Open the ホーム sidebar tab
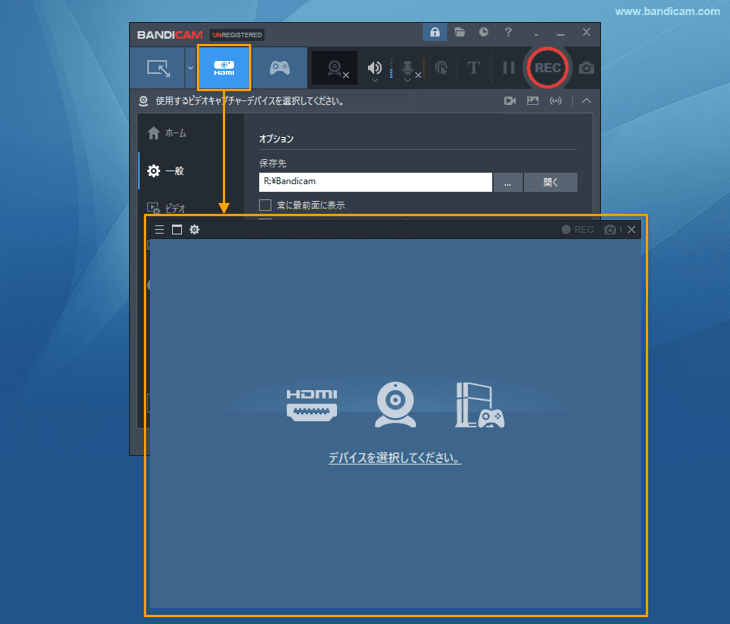 click(x=167, y=133)
